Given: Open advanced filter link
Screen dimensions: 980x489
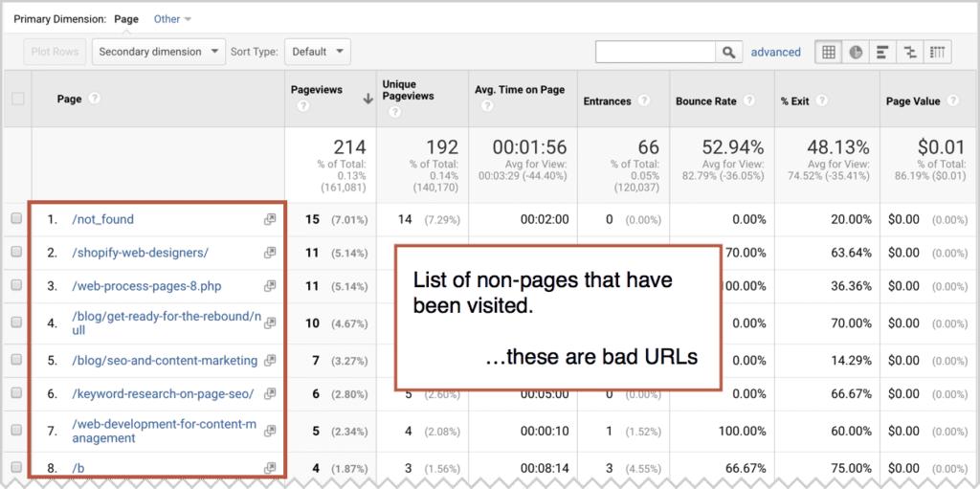Looking at the screenshot, I should tap(775, 53).
